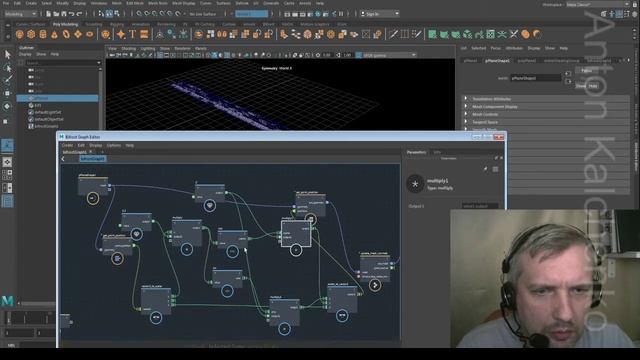Toggle select by hierarchy mode

(101, 14)
